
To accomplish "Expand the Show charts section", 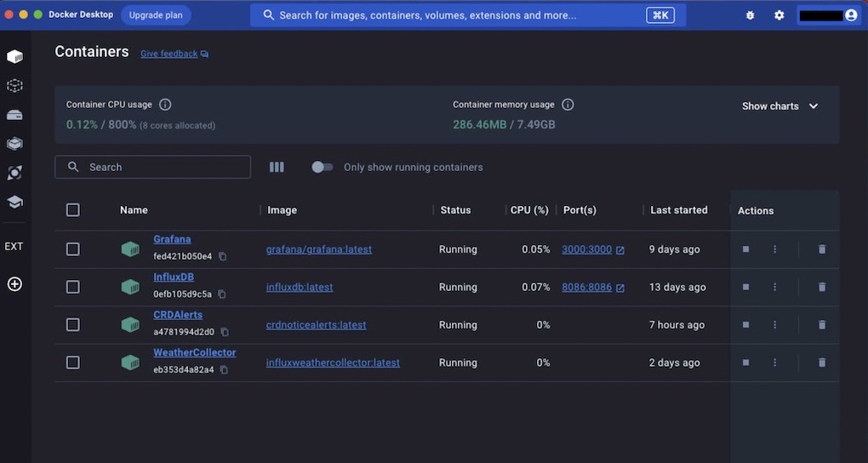I will tap(780, 106).
